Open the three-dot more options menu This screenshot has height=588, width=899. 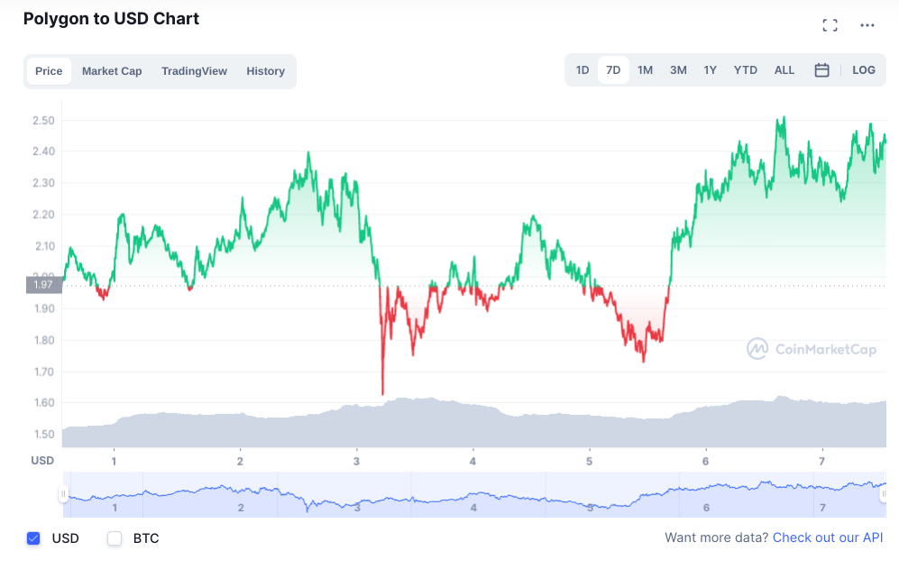[x=867, y=25]
